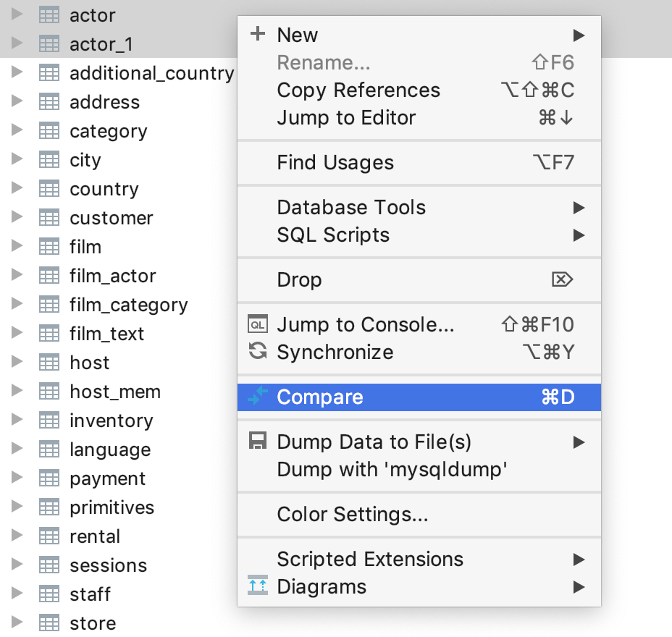This screenshot has height=637, width=672.
Task: Select the category table row
Action: click(119, 131)
